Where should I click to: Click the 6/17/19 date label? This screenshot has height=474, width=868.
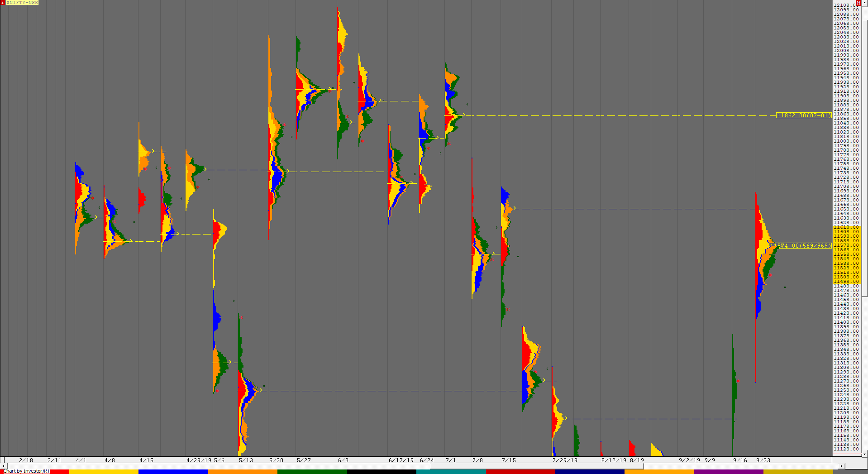pyautogui.click(x=401, y=460)
